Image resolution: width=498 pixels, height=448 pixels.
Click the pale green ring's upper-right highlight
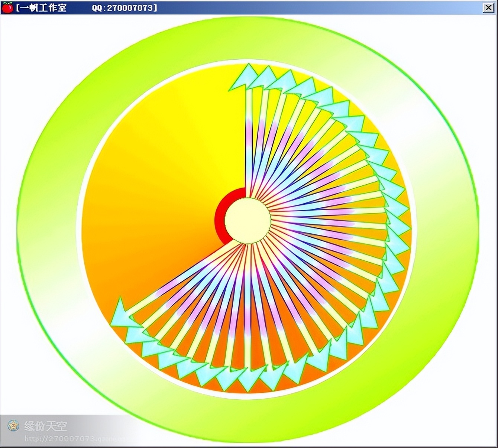tap(401, 85)
